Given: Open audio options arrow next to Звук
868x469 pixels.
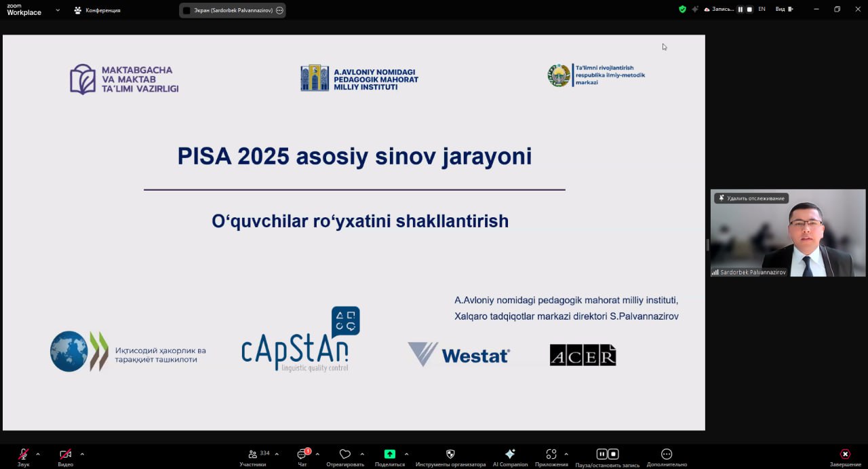Looking at the screenshot, I should tap(38, 454).
